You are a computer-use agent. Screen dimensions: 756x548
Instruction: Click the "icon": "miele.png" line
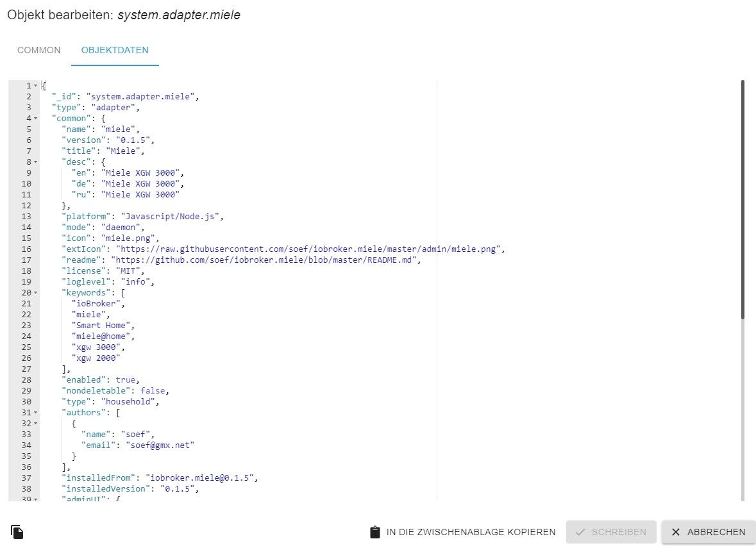(x=110, y=238)
